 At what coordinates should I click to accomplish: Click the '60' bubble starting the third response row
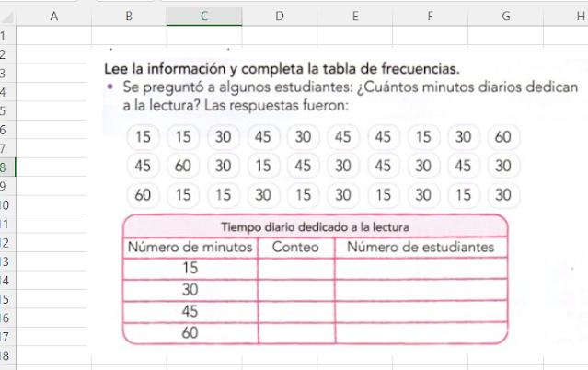click(x=143, y=195)
